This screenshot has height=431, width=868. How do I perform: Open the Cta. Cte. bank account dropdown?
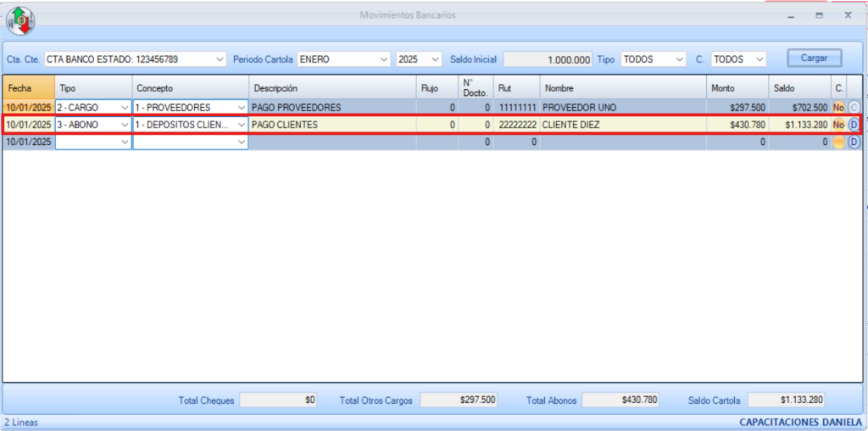(x=220, y=59)
